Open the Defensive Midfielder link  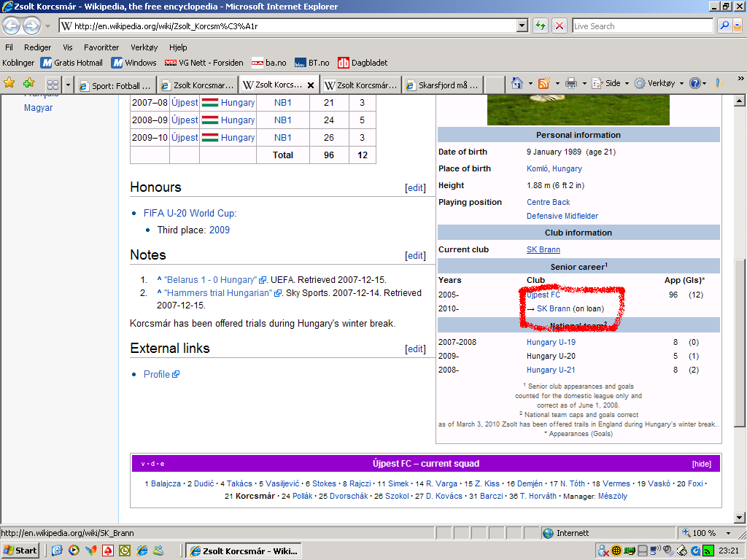click(x=562, y=216)
